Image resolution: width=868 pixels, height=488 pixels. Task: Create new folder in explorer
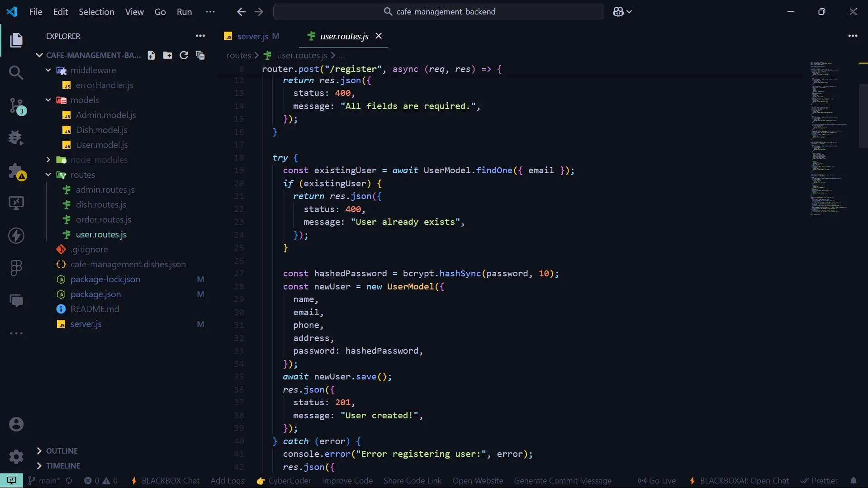(x=167, y=55)
